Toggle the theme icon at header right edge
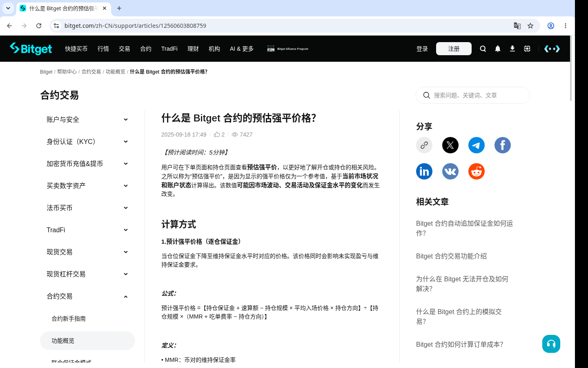Screen dimensions: 588x368 (x=552, y=49)
